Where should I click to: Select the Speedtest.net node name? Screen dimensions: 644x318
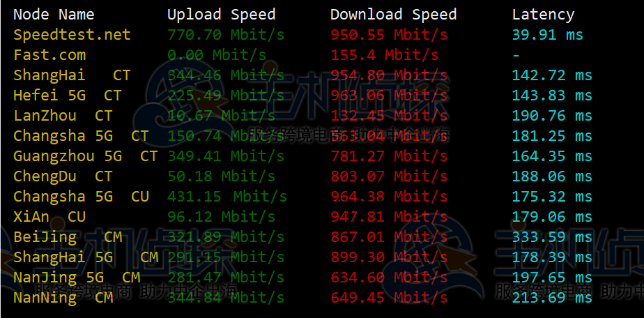pos(72,35)
